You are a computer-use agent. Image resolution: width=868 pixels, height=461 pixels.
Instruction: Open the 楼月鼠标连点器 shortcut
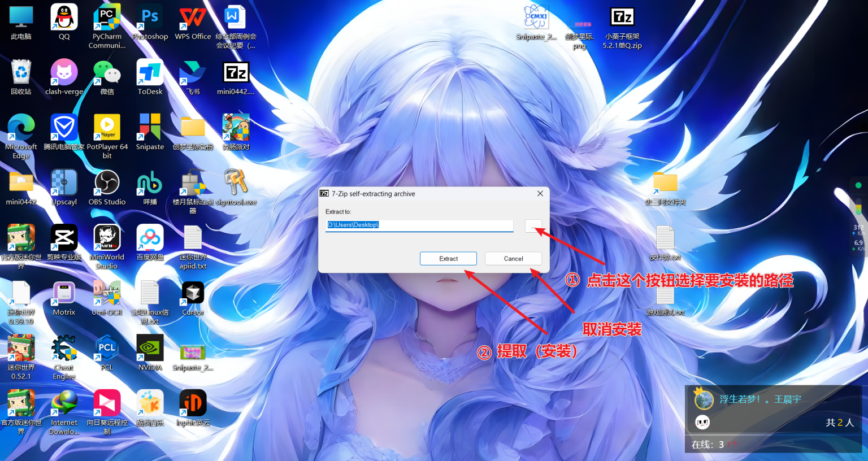(193, 192)
